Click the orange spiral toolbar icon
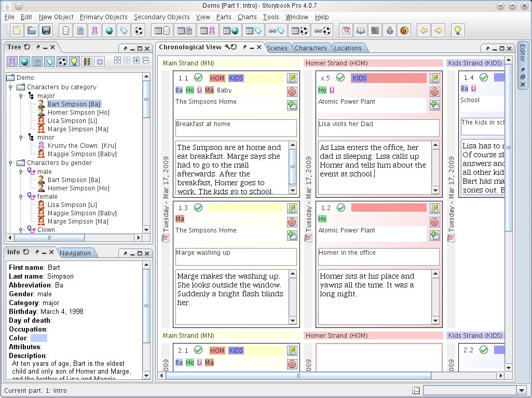Screen dimensions: 532x398 click(x=404, y=31)
